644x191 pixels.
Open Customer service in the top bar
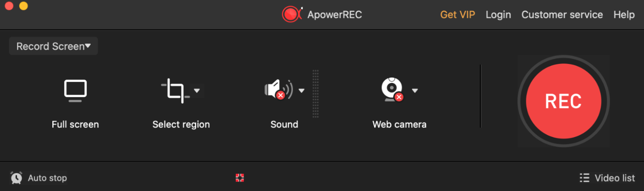562,14
